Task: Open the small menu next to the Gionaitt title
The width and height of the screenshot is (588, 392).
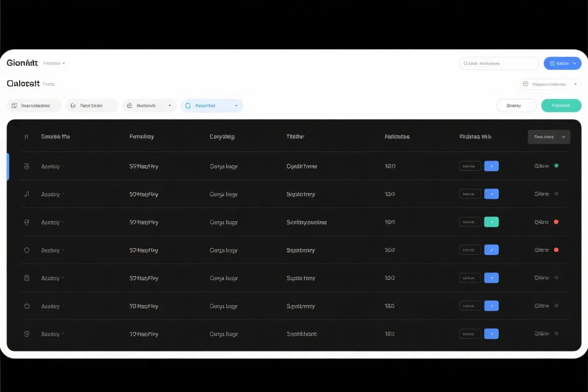Action: click(64, 63)
